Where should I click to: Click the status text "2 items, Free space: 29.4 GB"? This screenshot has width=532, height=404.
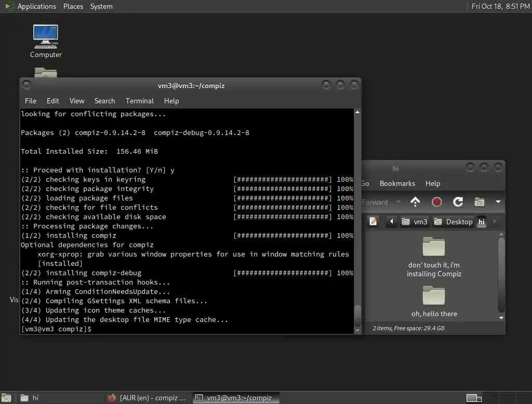[408, 328]
